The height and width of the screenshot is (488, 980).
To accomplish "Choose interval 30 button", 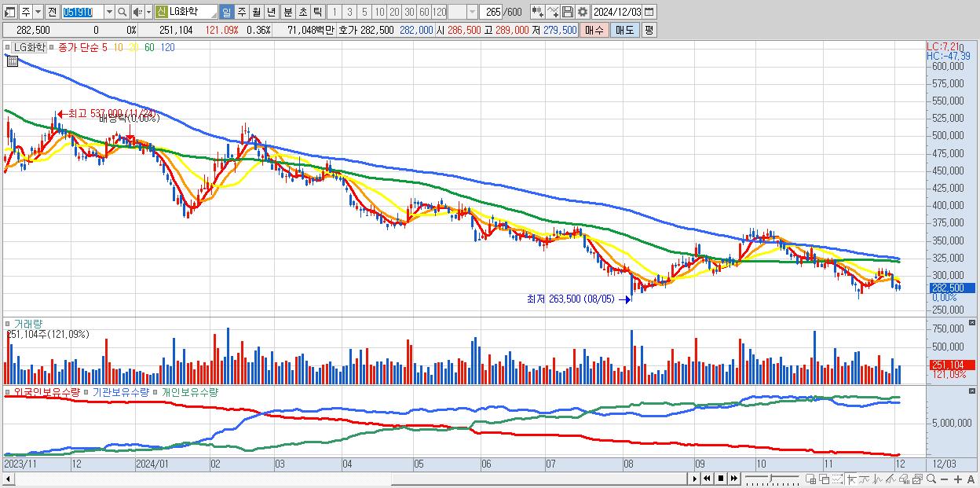I will coord(409,12).
